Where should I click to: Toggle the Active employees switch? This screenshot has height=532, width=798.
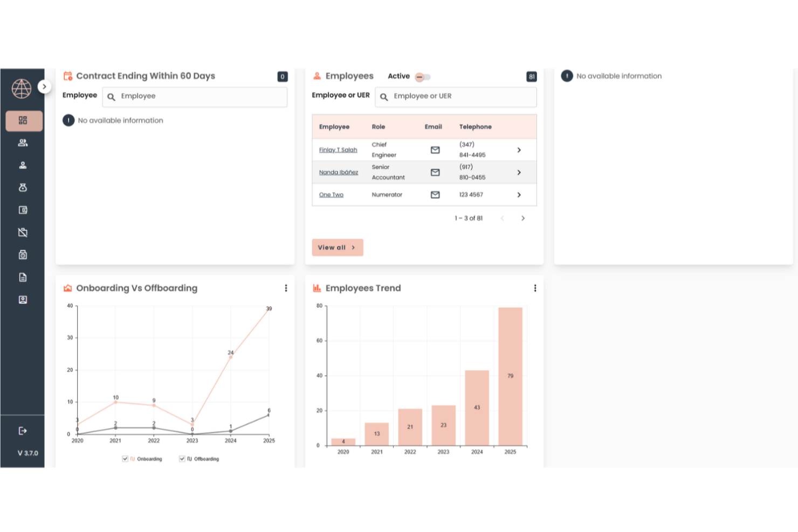(x=423, y=77)
